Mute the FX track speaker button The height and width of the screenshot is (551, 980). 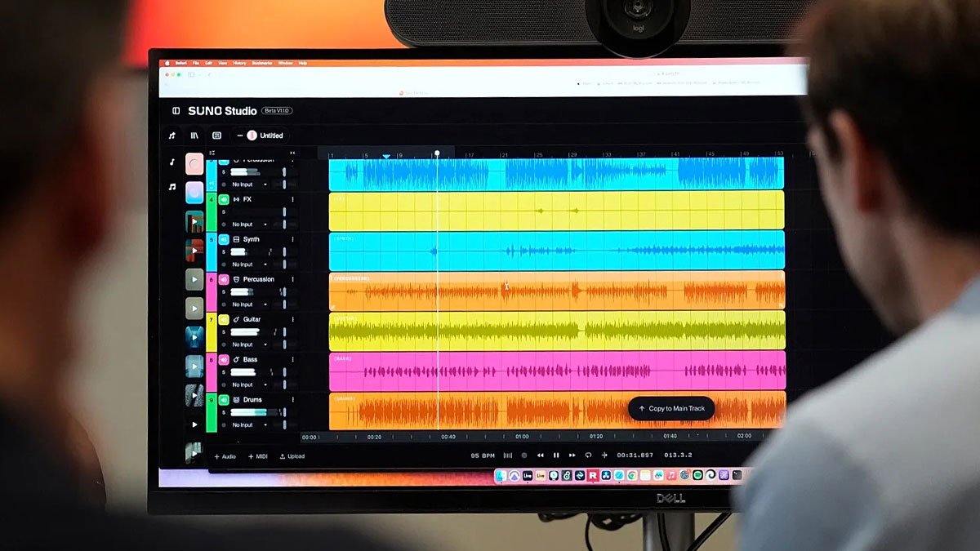[224, 199]
